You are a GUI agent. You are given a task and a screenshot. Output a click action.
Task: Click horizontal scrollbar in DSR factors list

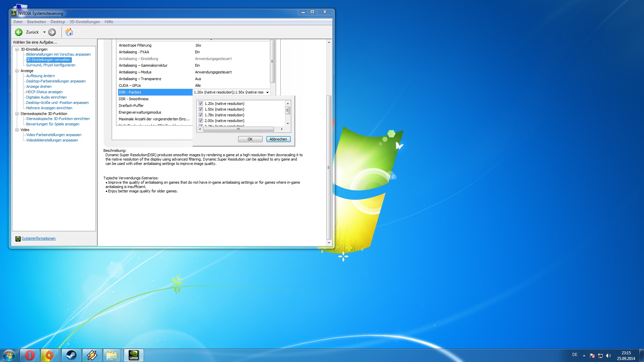[x=238, y=129]
